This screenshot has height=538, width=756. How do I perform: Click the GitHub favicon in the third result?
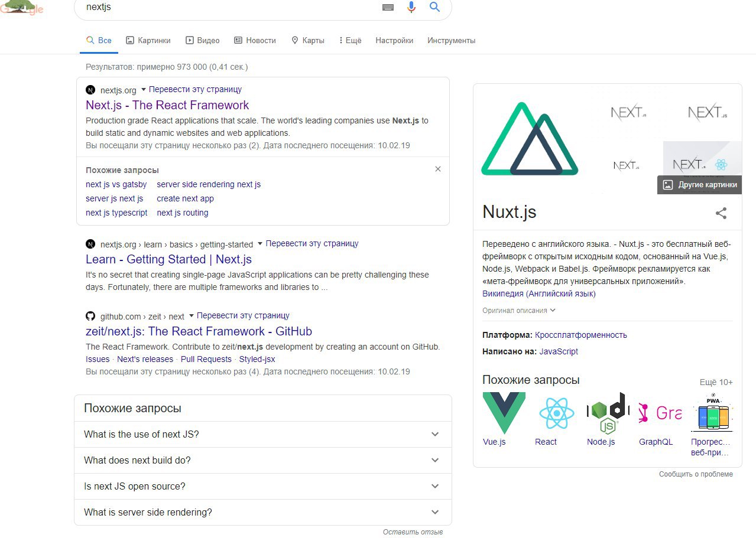(90, 316)
